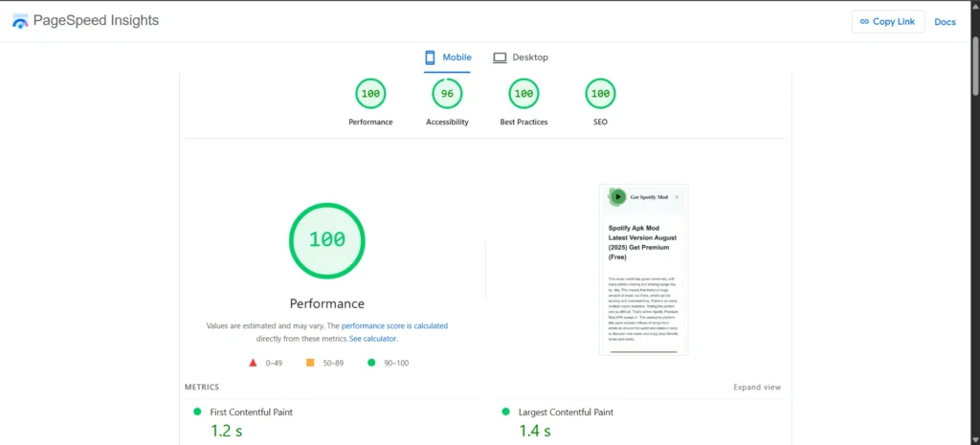This screenshot has height=445, width=980.
Task: Click the large Performance 100 circle
Action: 327,240
